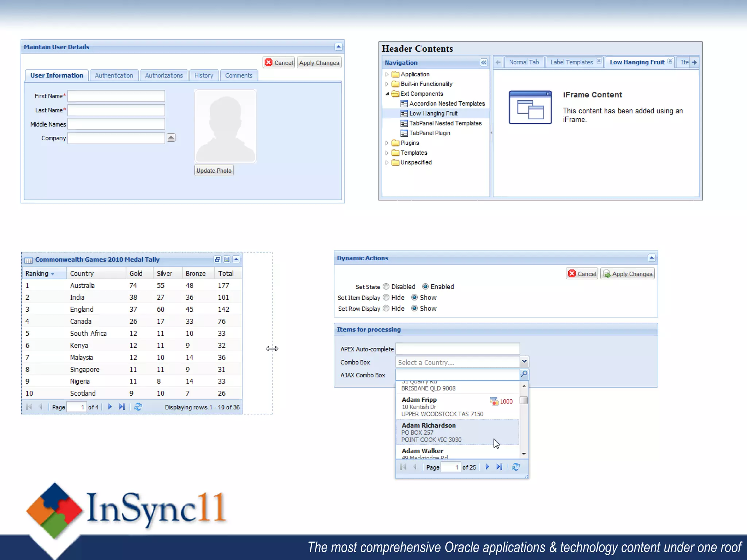Refresh the AJAX combo list

(x=516, y=467)
